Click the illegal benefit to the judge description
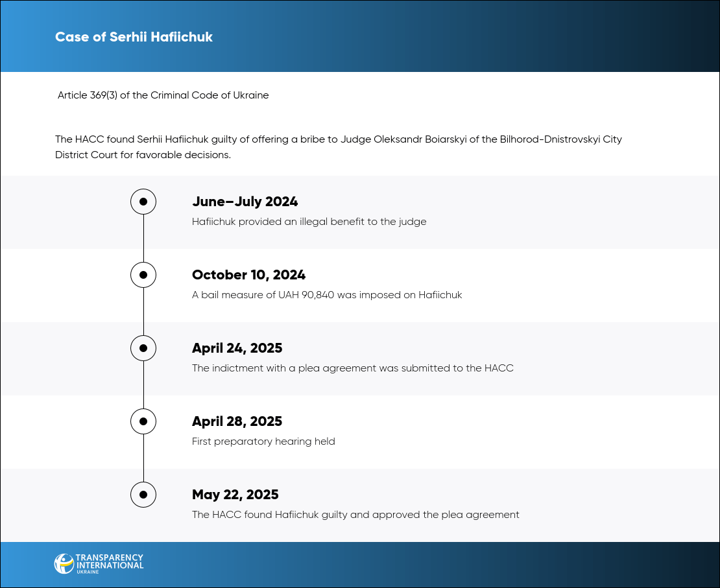Image resolution: width=720 pixels, height=588 pixels. [x=309, y=222]
